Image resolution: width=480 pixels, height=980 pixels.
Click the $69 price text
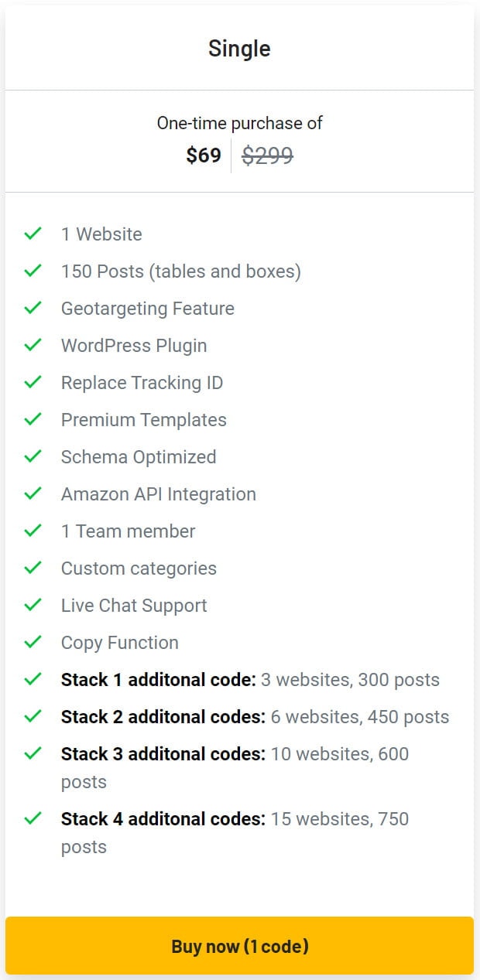[x=204, y=155]
